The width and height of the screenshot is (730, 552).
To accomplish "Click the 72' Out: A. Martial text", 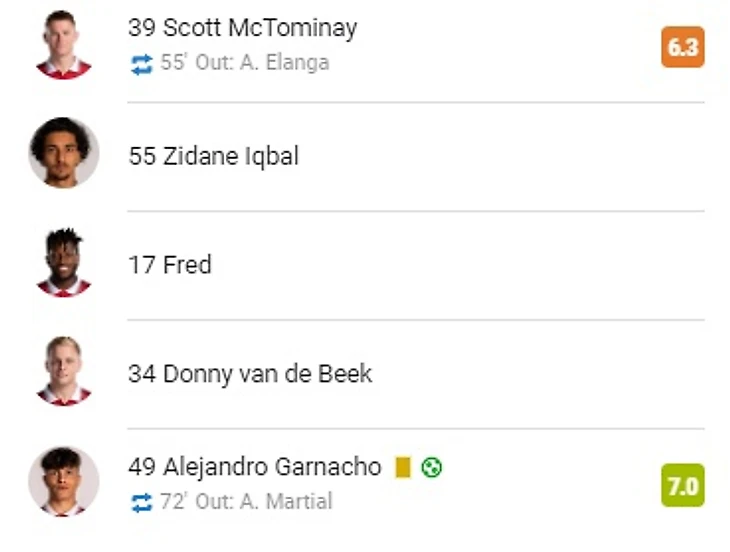I will 246,501.
